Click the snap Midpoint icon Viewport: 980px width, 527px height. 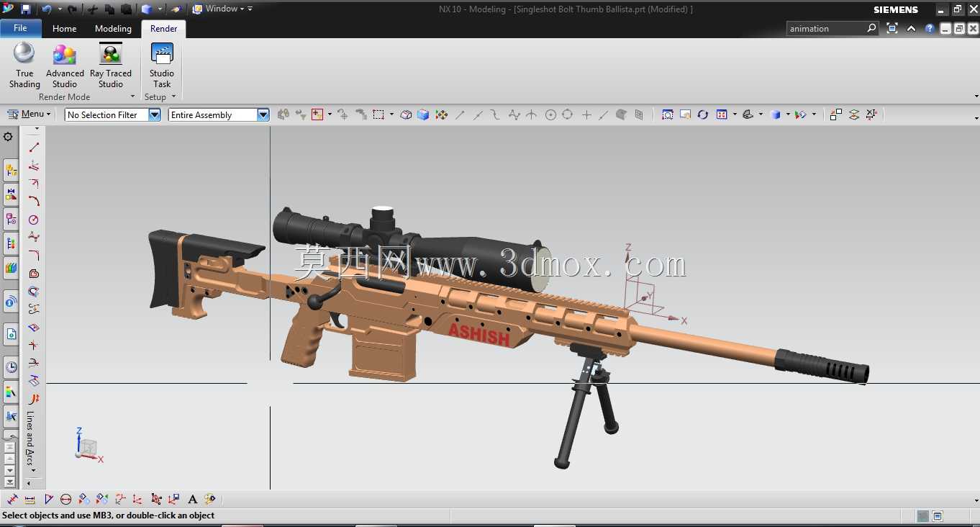(x=478, y=114)
